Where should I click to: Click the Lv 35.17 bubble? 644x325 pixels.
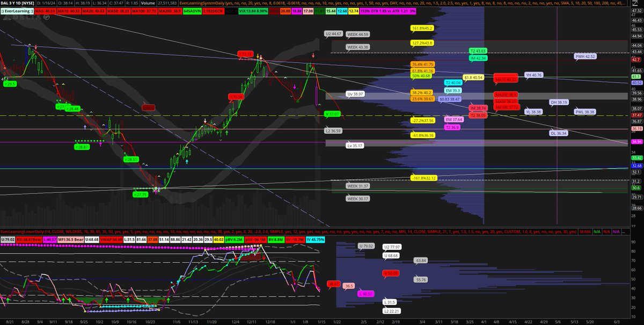(x=355, y=145)
